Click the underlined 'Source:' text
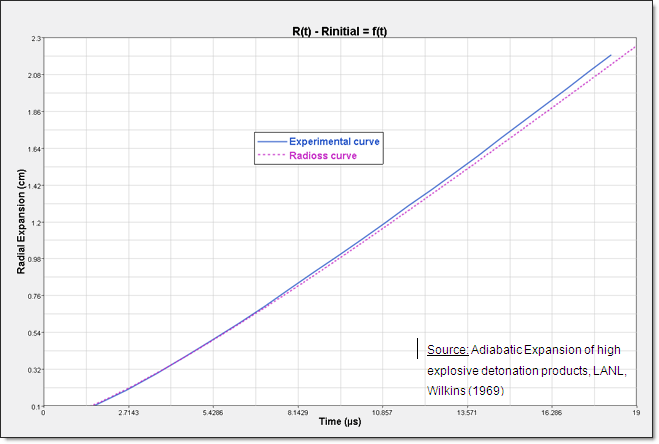659x444 pixels. pos(447,350)
